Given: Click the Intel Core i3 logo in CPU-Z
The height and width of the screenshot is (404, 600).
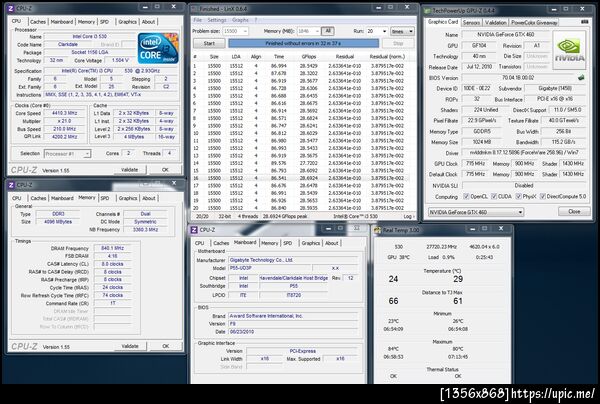Looking at the screenshot, I should tap(158, 48).
